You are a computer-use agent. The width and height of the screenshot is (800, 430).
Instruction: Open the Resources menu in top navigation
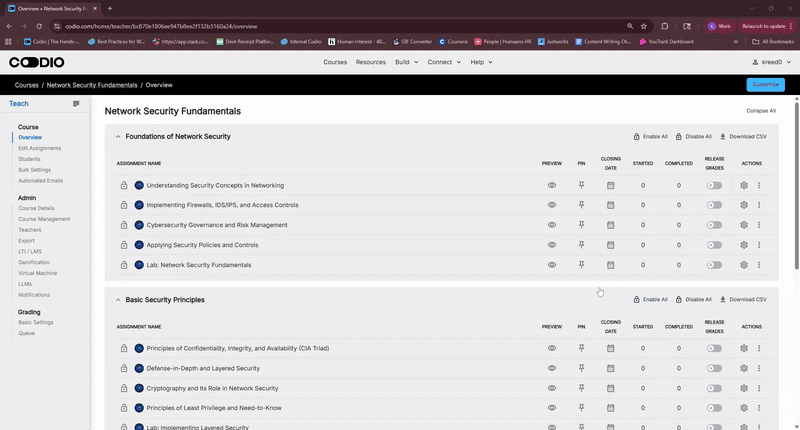pyautogui.click(x=370, y=62)
